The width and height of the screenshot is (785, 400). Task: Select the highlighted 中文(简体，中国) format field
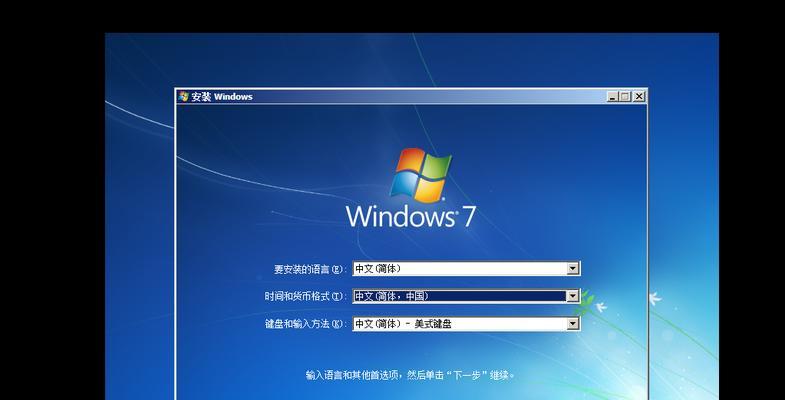(x=466, y=296)
